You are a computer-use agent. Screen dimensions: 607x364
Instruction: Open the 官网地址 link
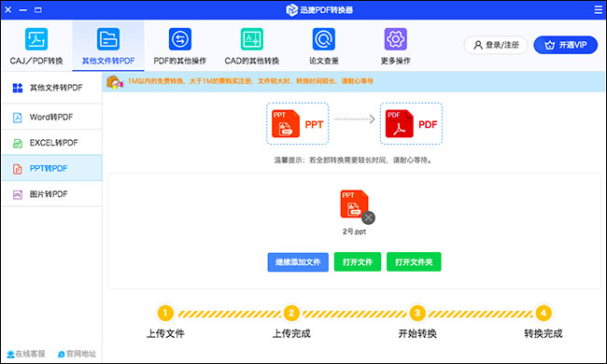[77, 354]
